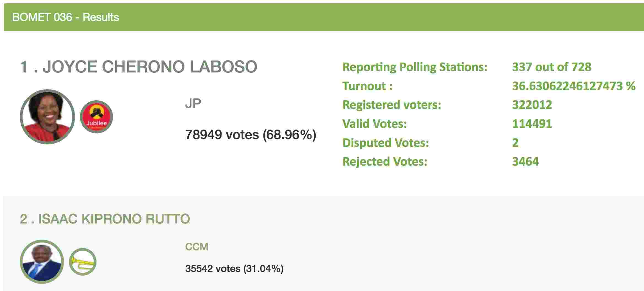Select the candidate name Isaac Kiprono Rutto
Image resolution: width=644 pixels, height=291 pixels.
point(105,219)
